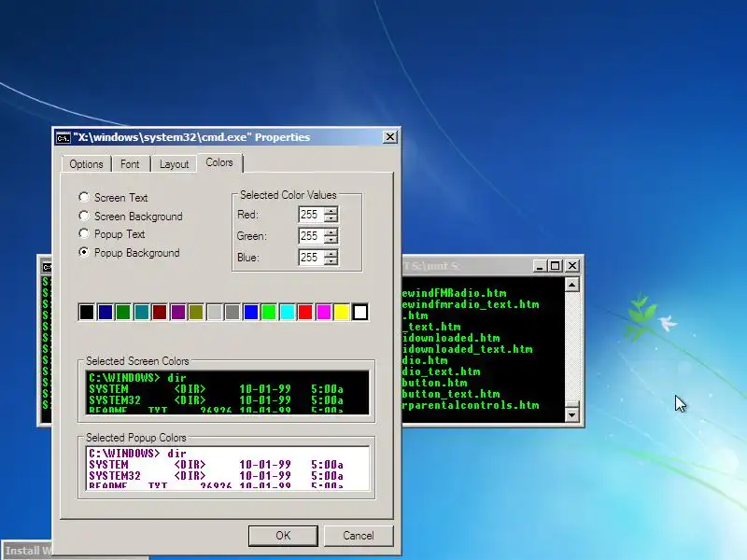Select the bright green color swatch
The image size is (747, 560).
[x=269, y=313]
